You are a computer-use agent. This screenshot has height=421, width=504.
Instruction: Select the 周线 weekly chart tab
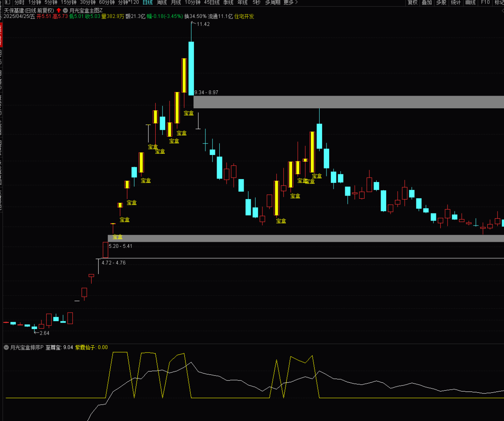tap(162, 2)
